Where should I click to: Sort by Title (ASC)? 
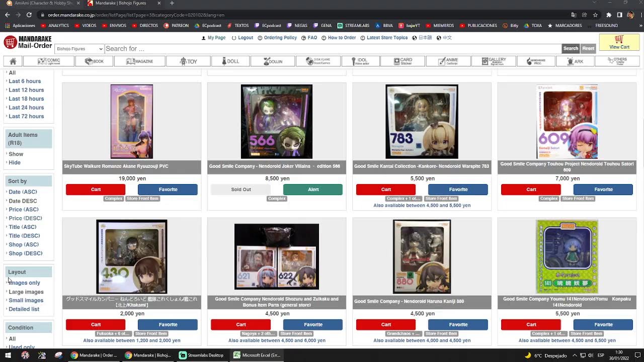(x=23, y=227)
